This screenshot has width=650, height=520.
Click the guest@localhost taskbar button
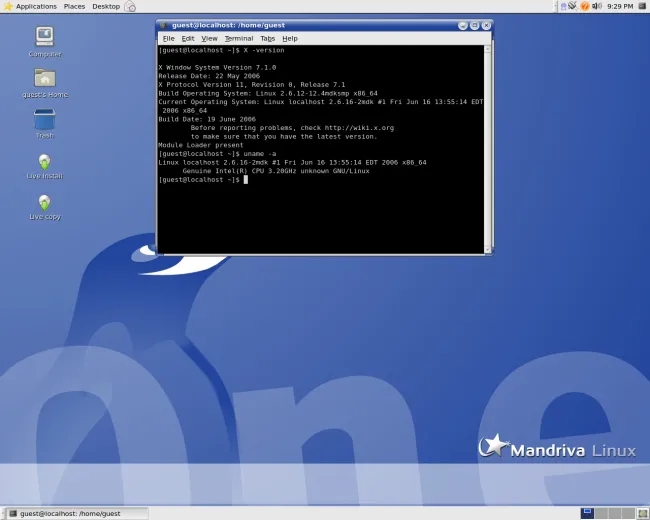77,513
